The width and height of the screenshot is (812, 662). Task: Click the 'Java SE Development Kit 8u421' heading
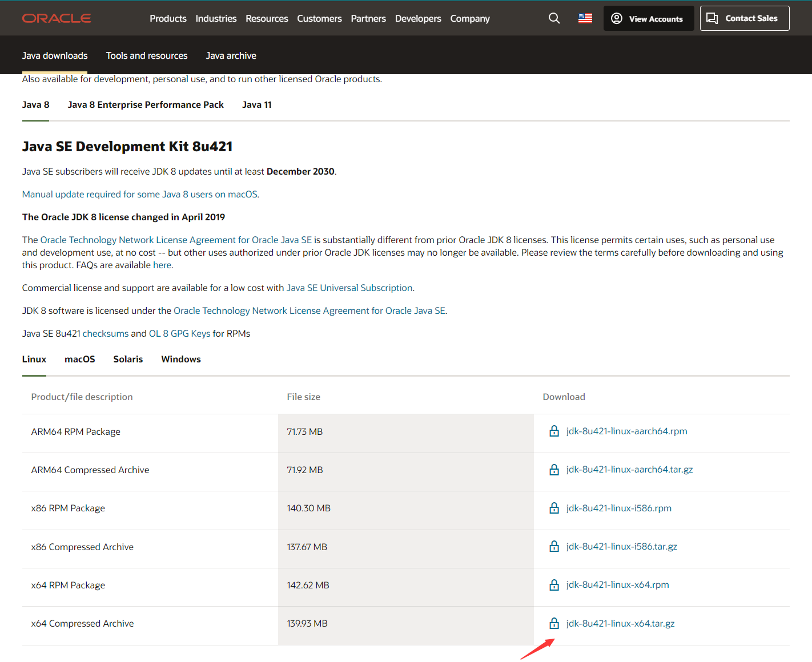(x=127, y=146)
